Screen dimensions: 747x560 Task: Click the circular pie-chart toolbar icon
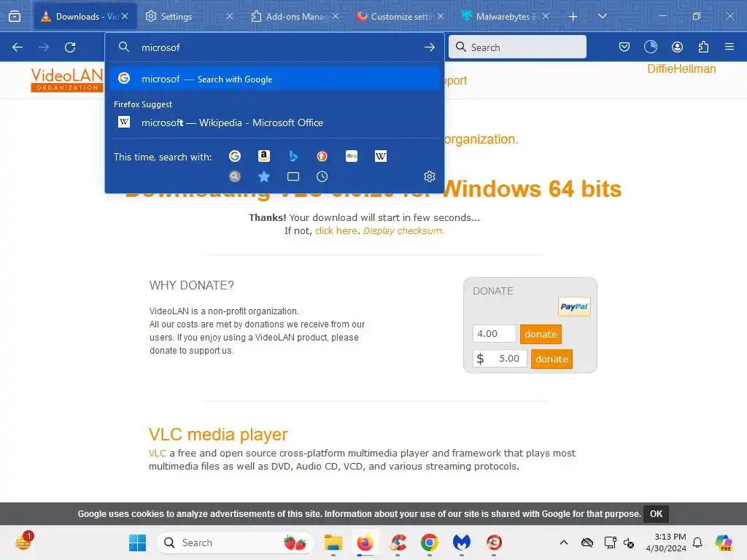click(650, 47)
